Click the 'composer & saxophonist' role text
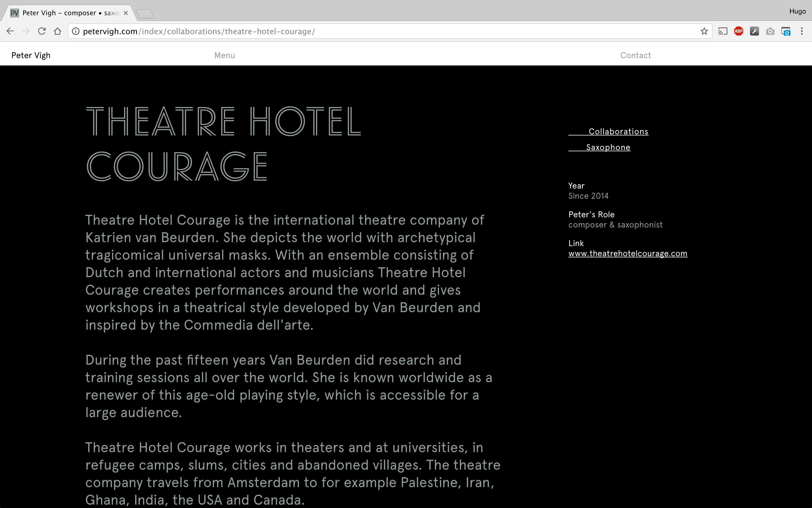Viewport: 812px width, 508px height. pyautogui.click(x=615, y=225)
